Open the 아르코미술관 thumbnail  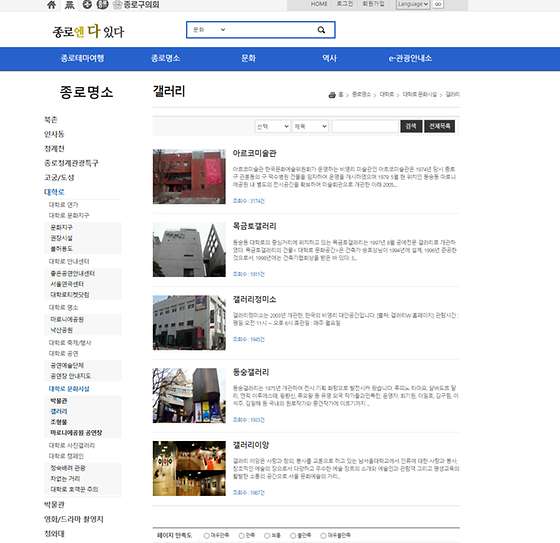(189, 177)
